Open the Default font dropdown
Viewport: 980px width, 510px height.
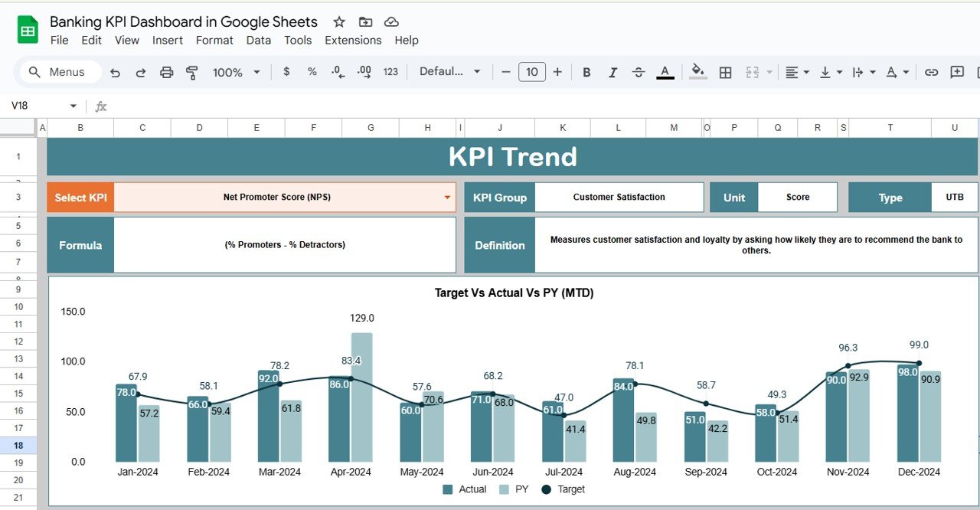[450, 71]
